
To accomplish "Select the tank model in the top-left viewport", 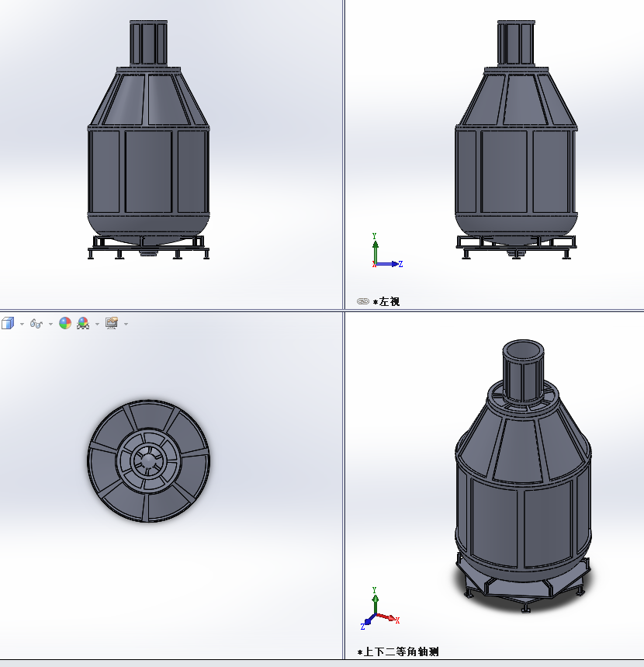I will [x=148, y=140].
